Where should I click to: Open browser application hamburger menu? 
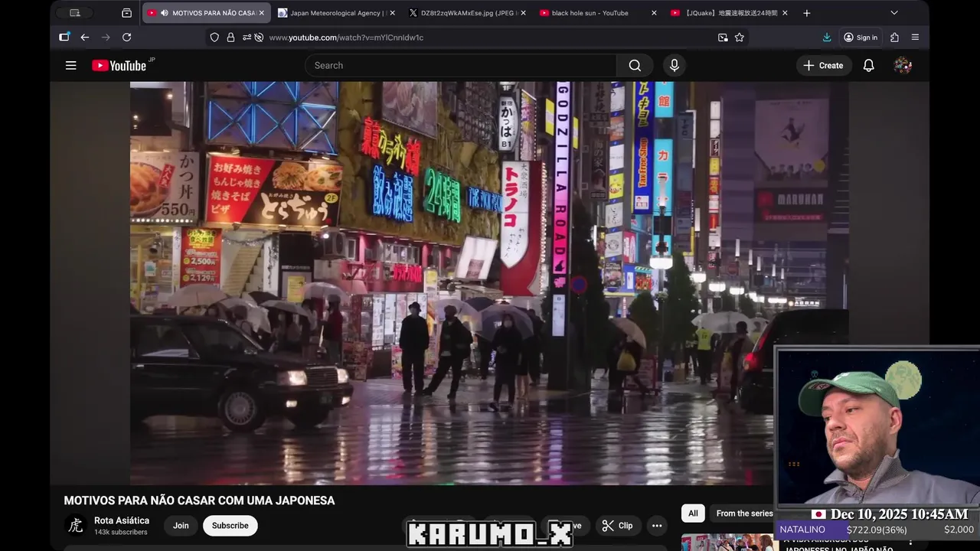point(915,37)
